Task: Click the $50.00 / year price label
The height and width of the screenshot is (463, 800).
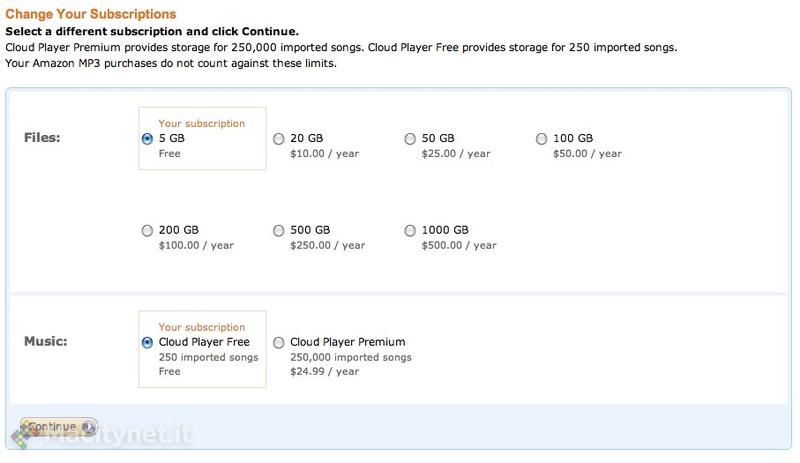Action: pyautogui.click(x=587, y=154)
